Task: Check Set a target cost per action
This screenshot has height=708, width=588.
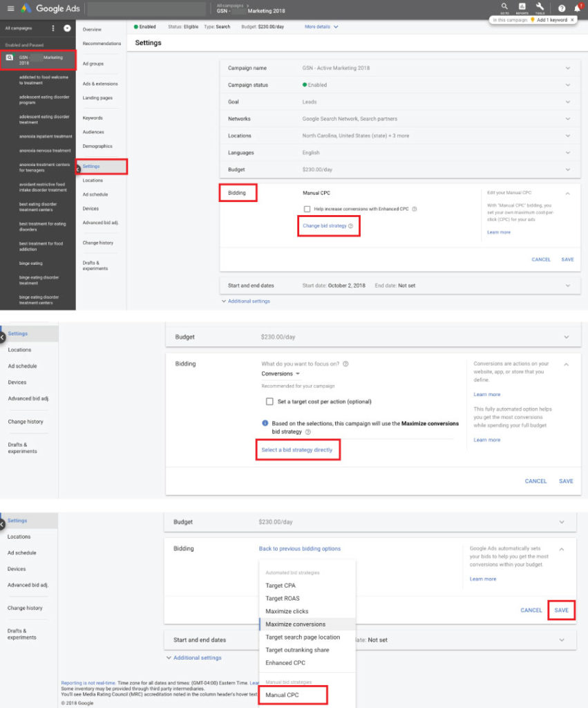Action: click(269, 402)
